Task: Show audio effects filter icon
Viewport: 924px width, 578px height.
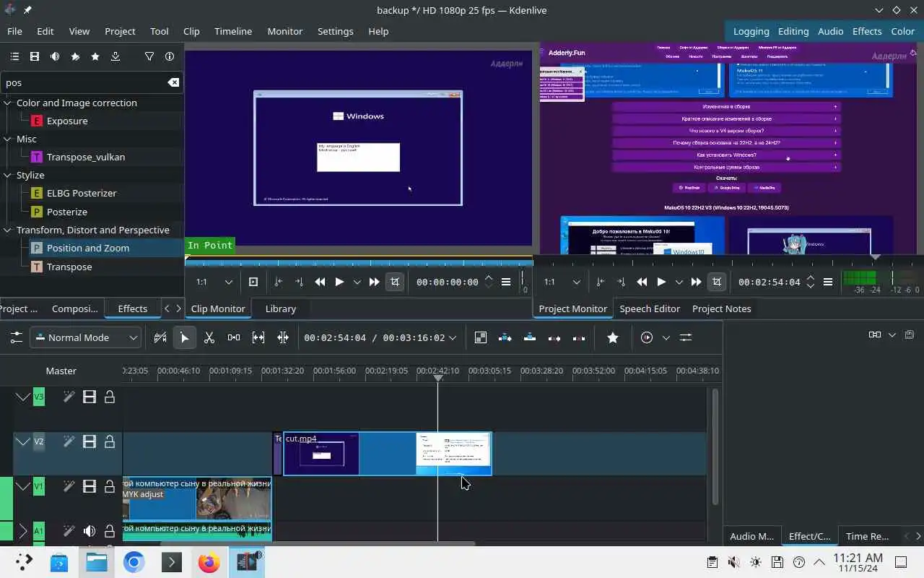Action: (x=55, y=56)
